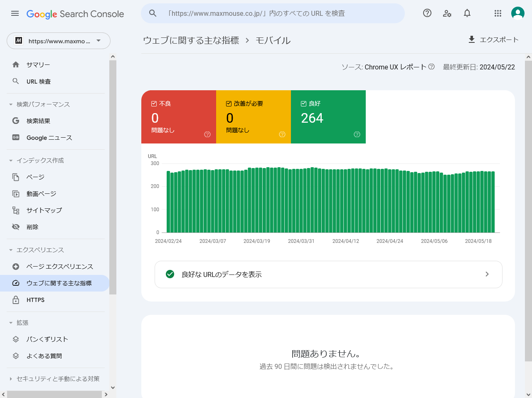Click the layers icon for パンくずリスト
The image size is (532, 398).
pyautogui.click(x=16, y=339)
